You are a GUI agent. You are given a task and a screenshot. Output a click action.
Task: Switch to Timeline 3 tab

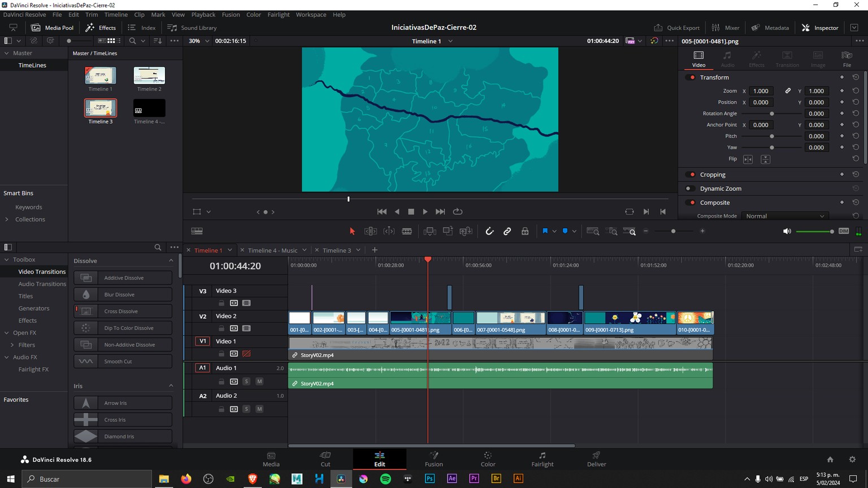(x=337, y=250)
